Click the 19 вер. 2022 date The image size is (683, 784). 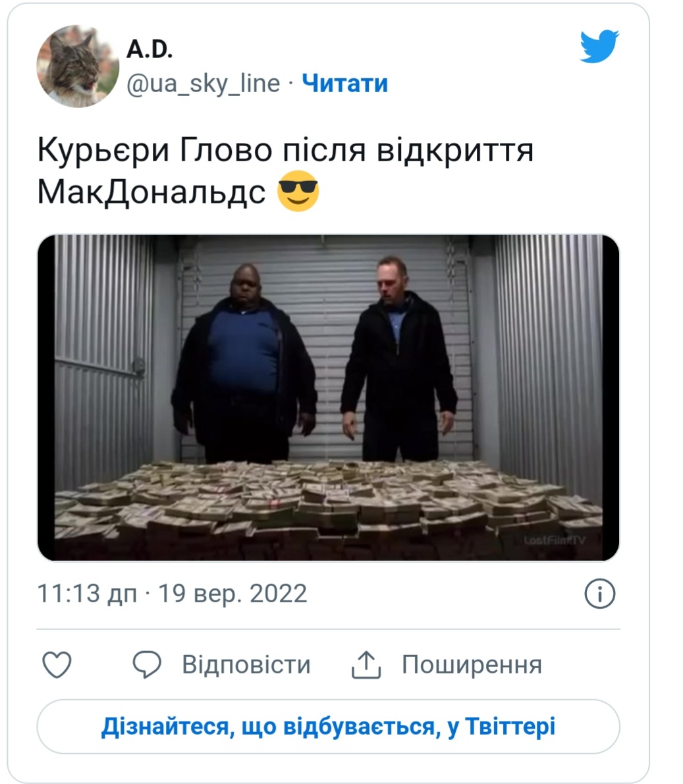coord(232,594)
